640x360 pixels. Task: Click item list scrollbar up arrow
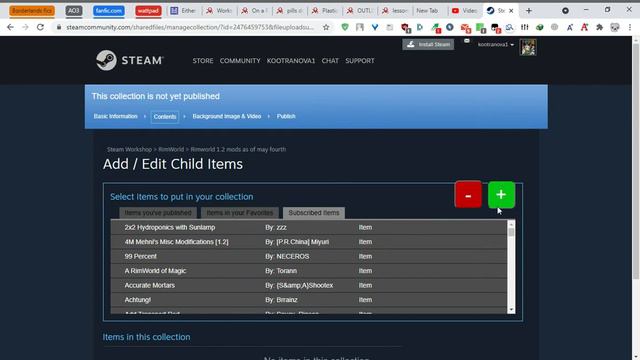tap(511, 224)
